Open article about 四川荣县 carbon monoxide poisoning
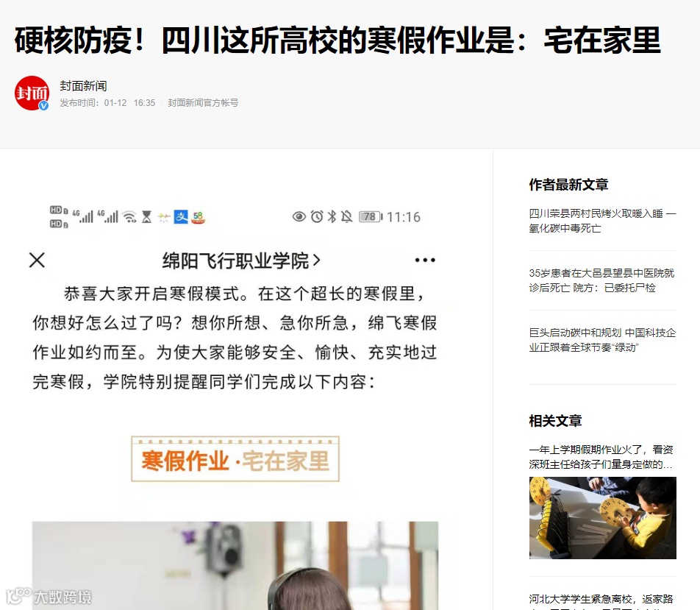This screenshot has height=610, width=700. pos(602,221)
